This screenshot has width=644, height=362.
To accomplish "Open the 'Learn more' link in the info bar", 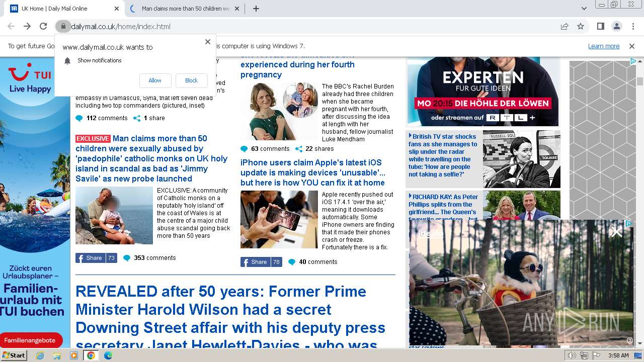I will click(604, 46).
